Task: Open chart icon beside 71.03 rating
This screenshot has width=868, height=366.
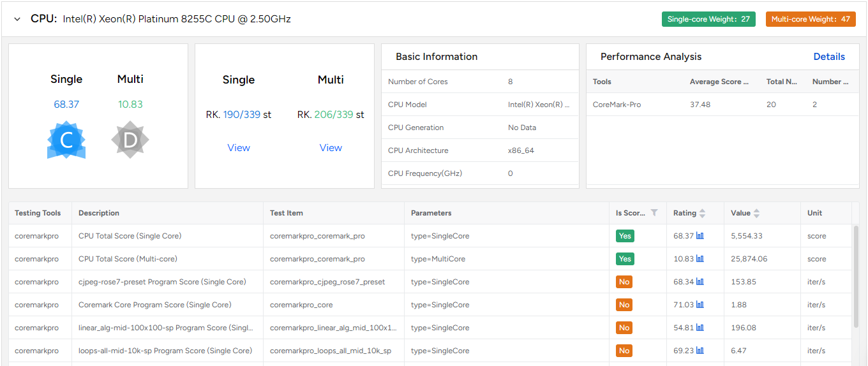Action: click(x=700, y=305)
